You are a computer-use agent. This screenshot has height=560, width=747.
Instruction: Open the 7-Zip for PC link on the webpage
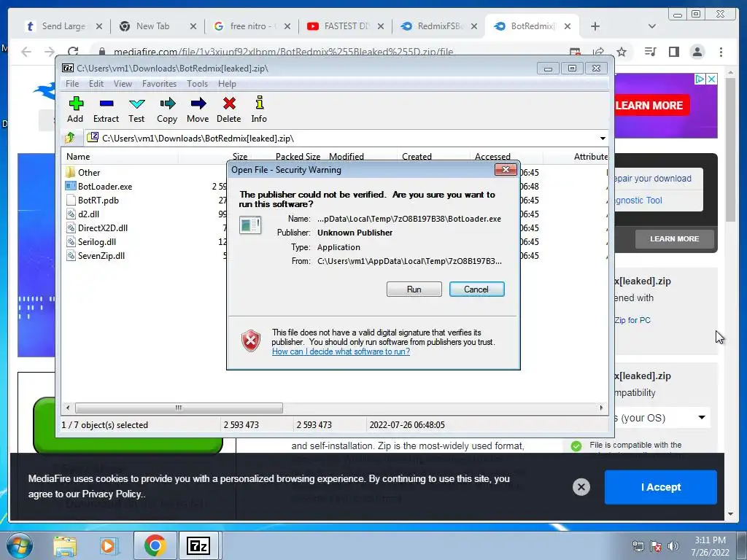coord(632,320)
